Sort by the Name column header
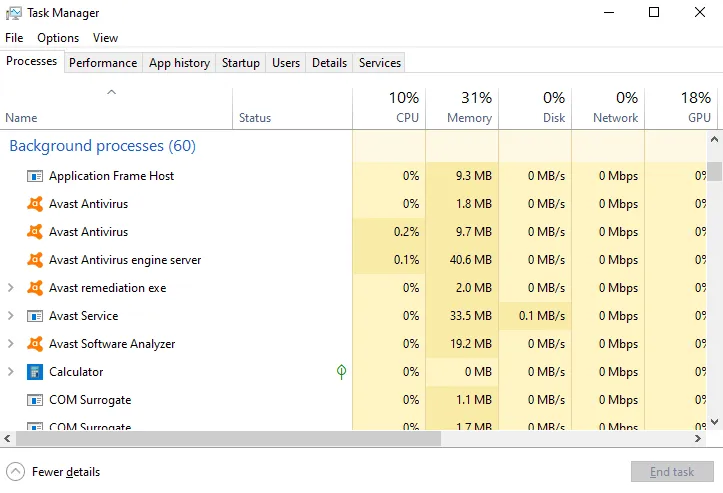 116,109
